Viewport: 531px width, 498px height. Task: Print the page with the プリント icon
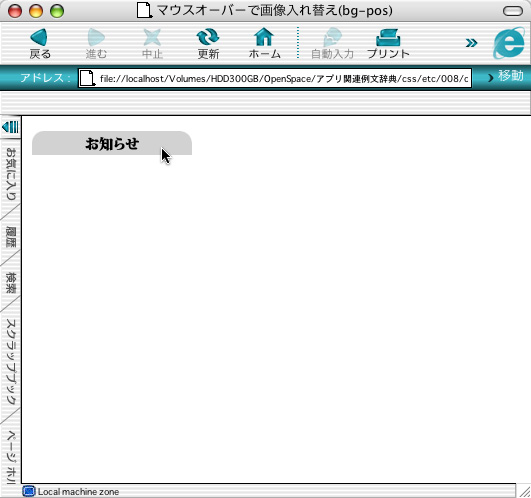388,38
